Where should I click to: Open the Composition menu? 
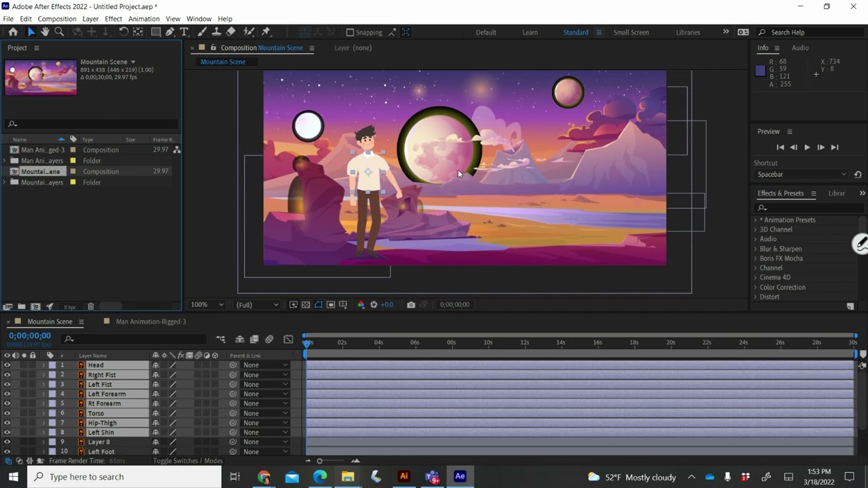pos(57,19)
